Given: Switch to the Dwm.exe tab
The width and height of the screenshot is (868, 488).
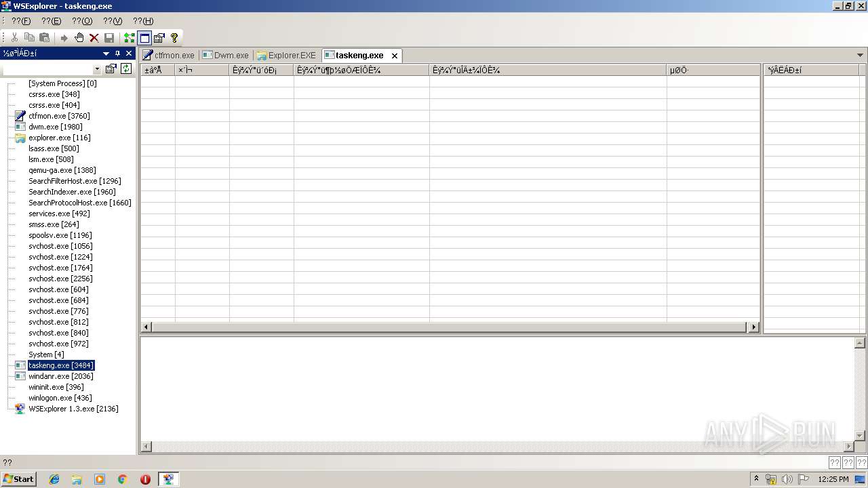Looking at the screenshot, I should [x=226, y=56].
